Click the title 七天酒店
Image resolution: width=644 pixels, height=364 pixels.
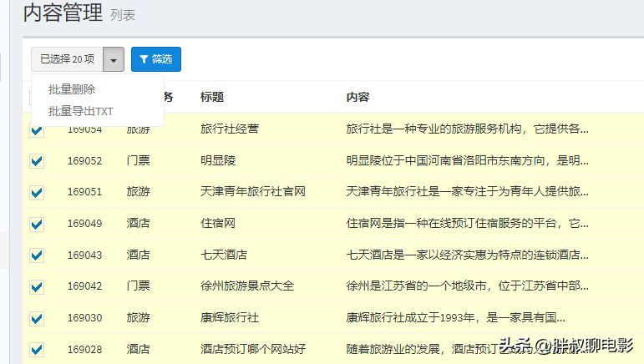pyautogui.click(x=224, y=255)
